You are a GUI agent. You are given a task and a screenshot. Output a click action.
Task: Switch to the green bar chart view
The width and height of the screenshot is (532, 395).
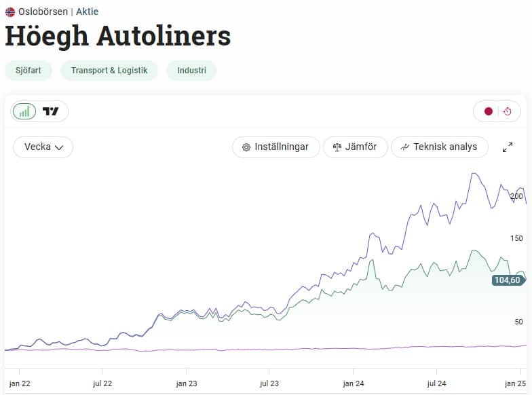(24, 111)
